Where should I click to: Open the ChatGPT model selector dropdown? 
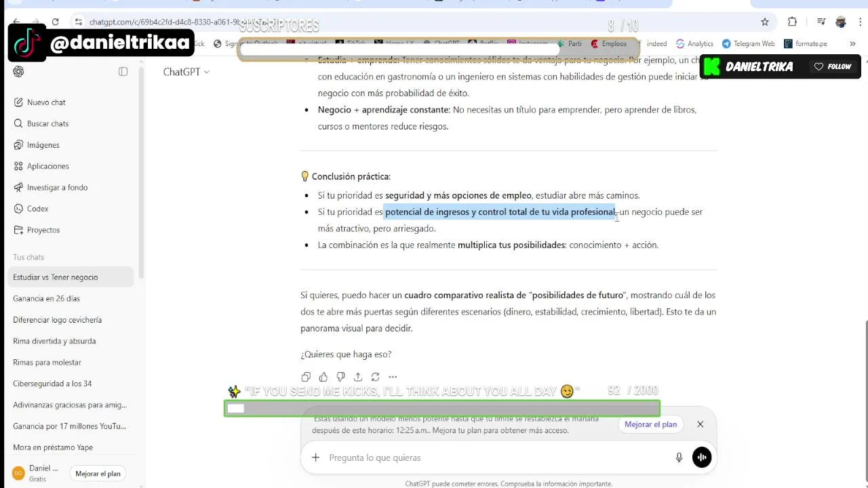click(x=186, y=72)
